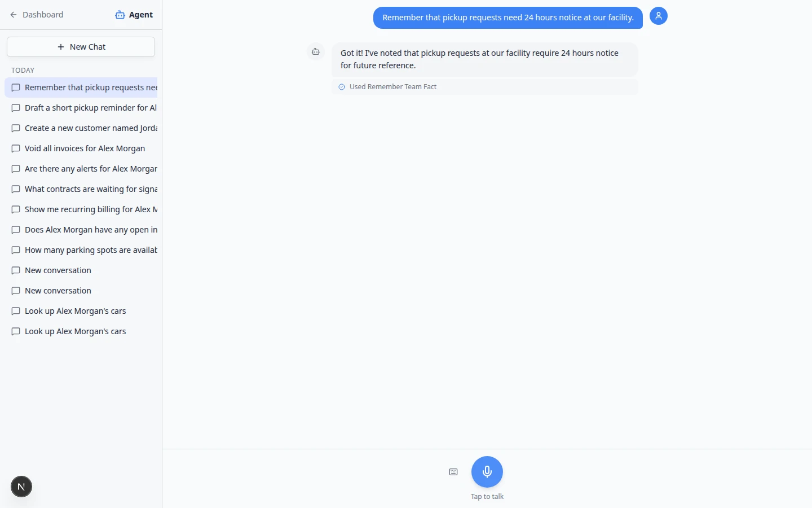
Task: Click chat icon beside 'Create a new customer'
Action: coord(16,128)
